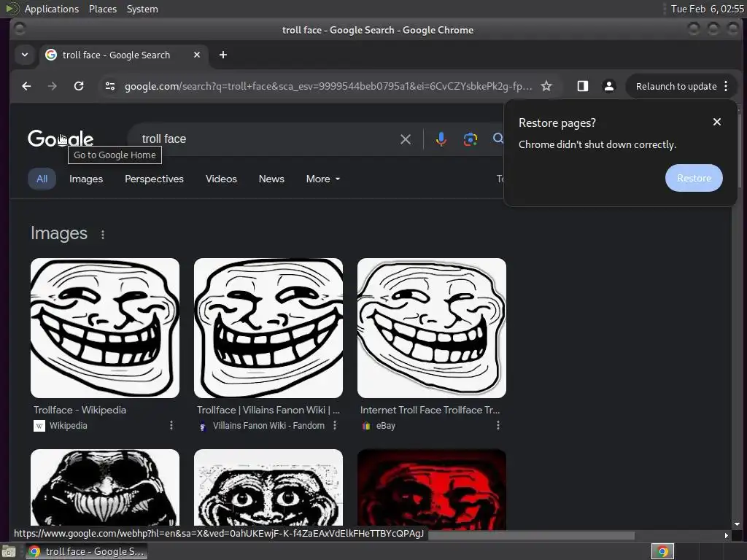This screenshot has width=747, height=560.
Task: Open the Perspectives tab
Action: 155,179
